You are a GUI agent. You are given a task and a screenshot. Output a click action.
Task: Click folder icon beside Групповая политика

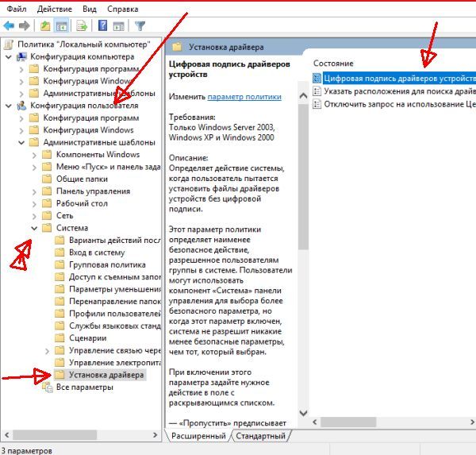pos(59,264)
